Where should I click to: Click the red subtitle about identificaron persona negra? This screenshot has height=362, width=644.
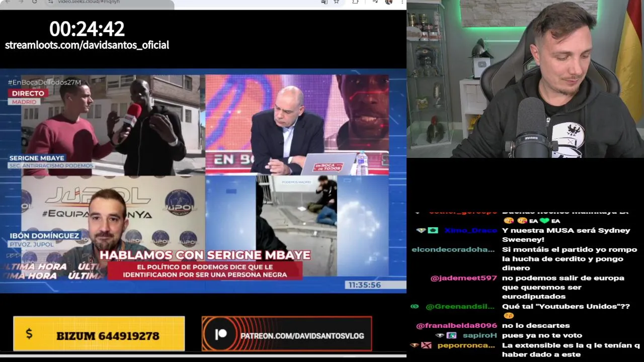tap(205, 270)
